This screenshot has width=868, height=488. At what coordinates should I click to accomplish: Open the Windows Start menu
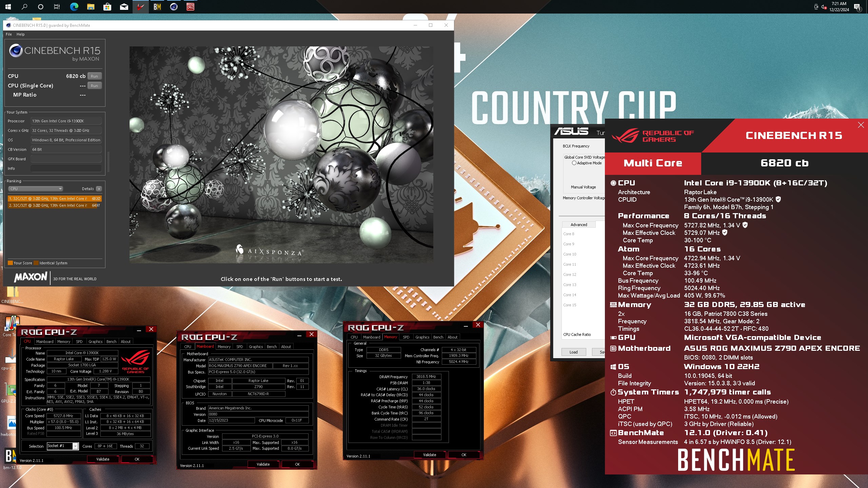point(8,7)
